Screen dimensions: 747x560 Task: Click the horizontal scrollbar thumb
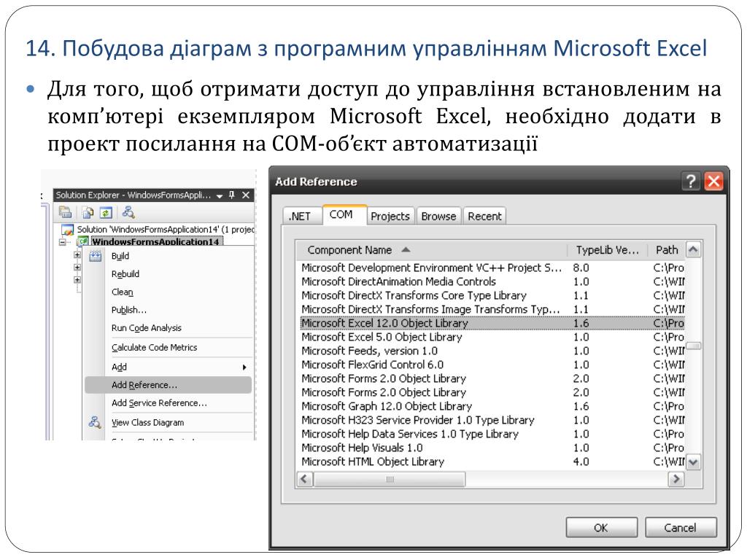tap(390, 479)
